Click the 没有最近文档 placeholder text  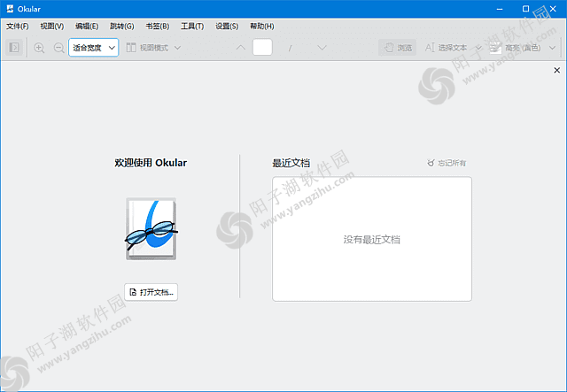(372, 240)
